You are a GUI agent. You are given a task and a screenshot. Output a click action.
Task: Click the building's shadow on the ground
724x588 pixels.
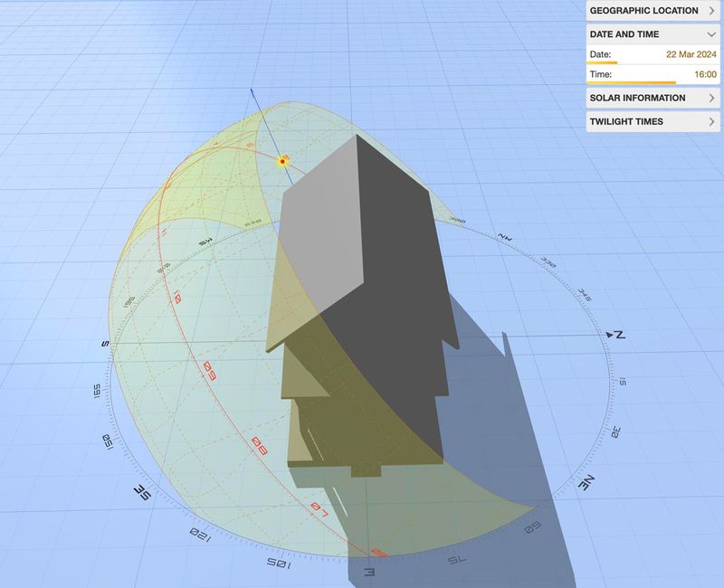tap(508, 439)
